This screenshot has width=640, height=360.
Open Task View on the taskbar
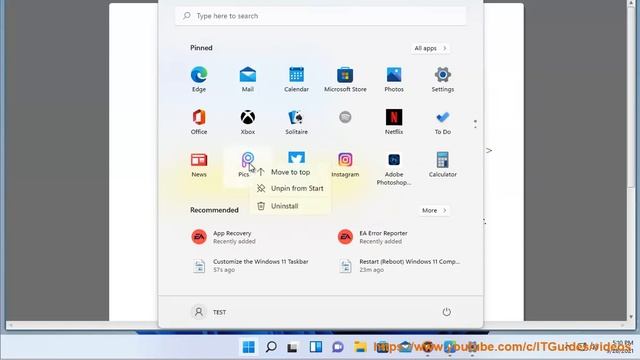click(293, 347)
